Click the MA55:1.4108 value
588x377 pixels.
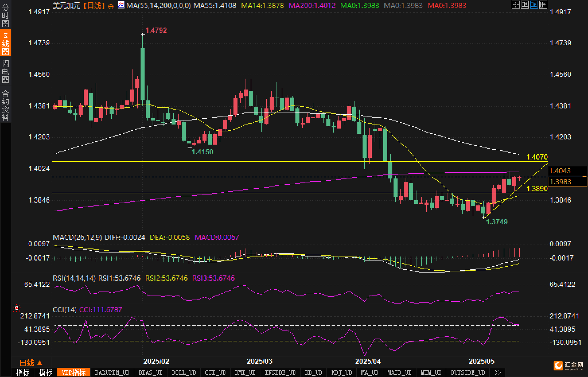click(x=215, y=5)
